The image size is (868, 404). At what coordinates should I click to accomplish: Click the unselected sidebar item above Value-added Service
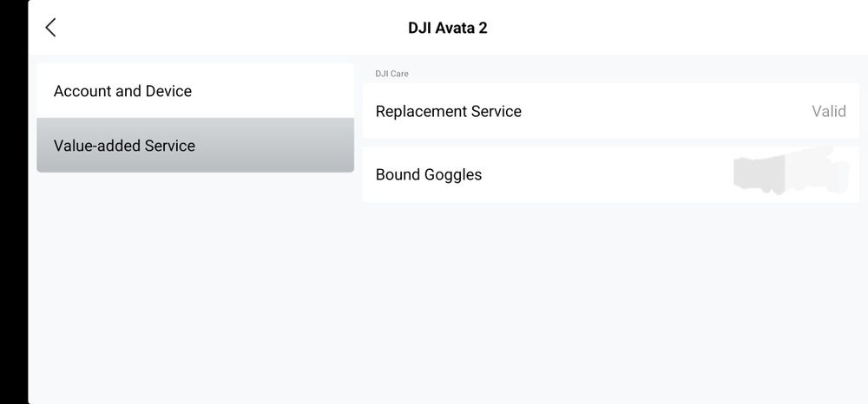pyautogui.click(x=195, y=91)
